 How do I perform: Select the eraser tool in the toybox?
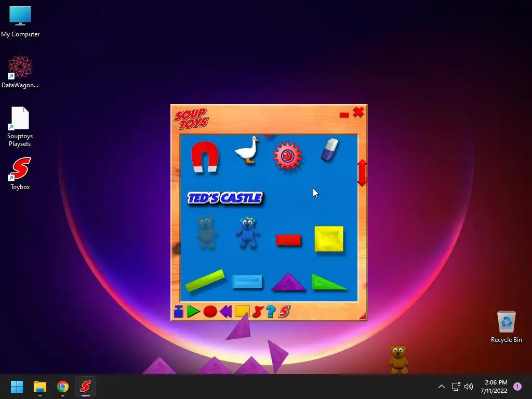(x=330, y=150)
